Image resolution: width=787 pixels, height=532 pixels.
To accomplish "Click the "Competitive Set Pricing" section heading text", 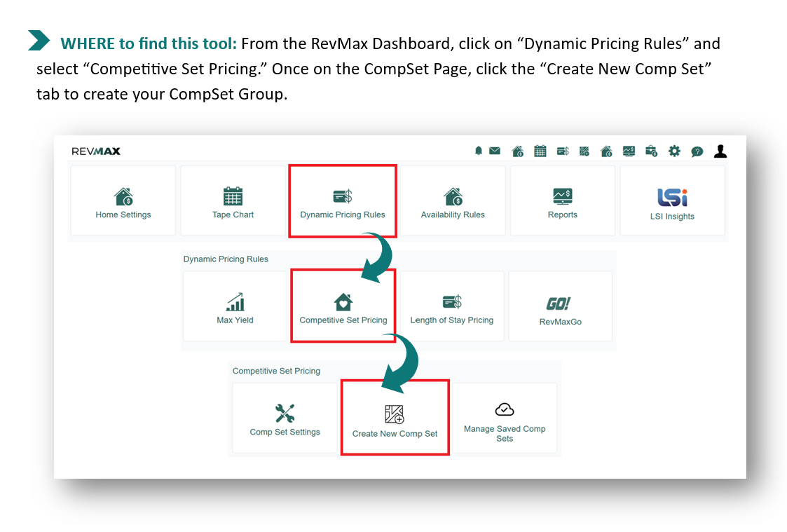I will coord(276,371).
